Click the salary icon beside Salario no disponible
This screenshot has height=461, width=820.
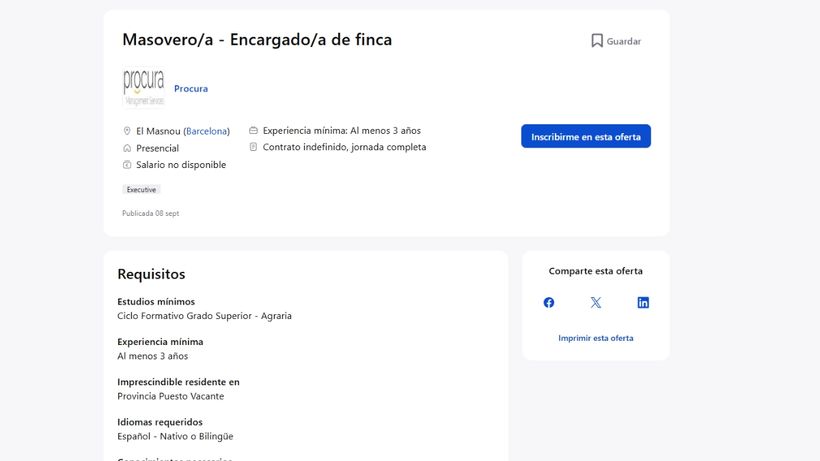point(127,165)
